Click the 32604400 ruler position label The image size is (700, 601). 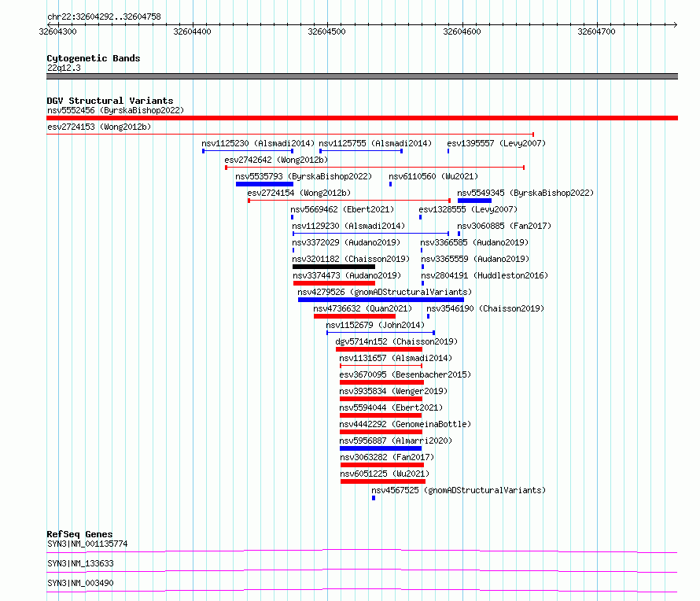pyautogui.click(x=192, y=31)
